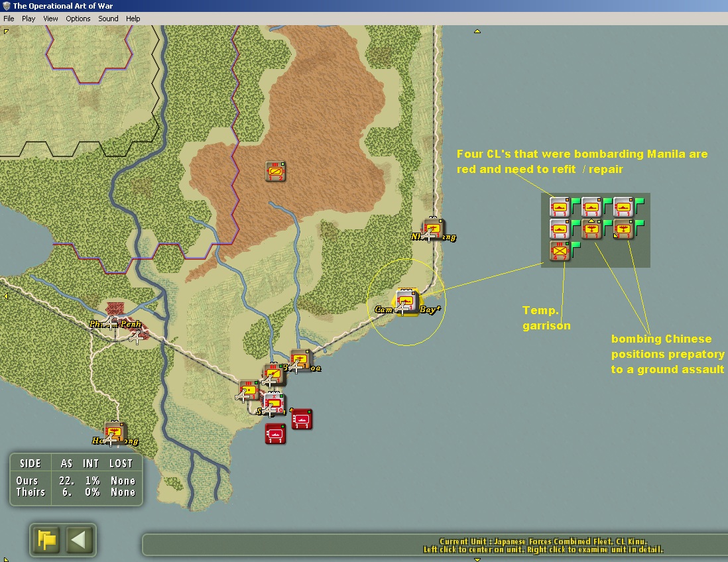Viewport: 728px width, 562px height.
Task: Click the left-pointing back arrow button
Action: tap(79, 539)
